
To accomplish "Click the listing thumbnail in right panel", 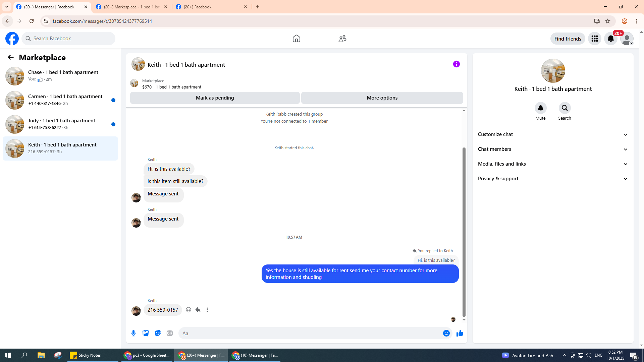I will point(553,71).
